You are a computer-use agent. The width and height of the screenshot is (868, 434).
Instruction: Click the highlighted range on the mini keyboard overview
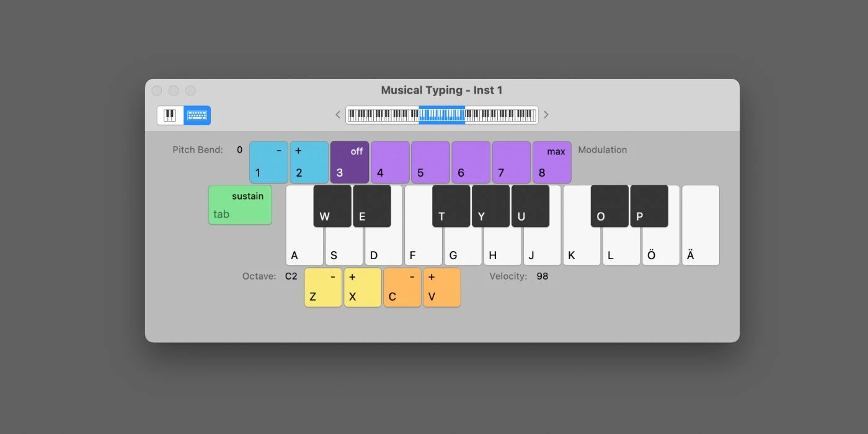441,115
